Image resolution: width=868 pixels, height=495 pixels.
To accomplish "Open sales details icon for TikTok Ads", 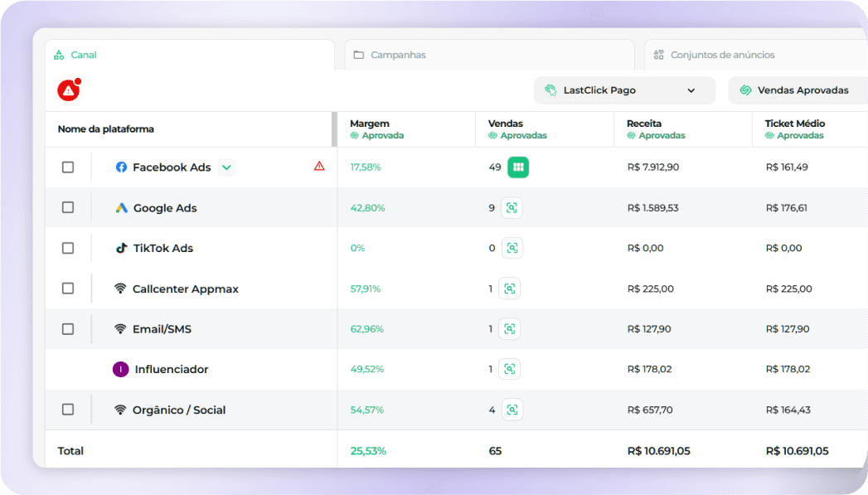I will 512,248.
